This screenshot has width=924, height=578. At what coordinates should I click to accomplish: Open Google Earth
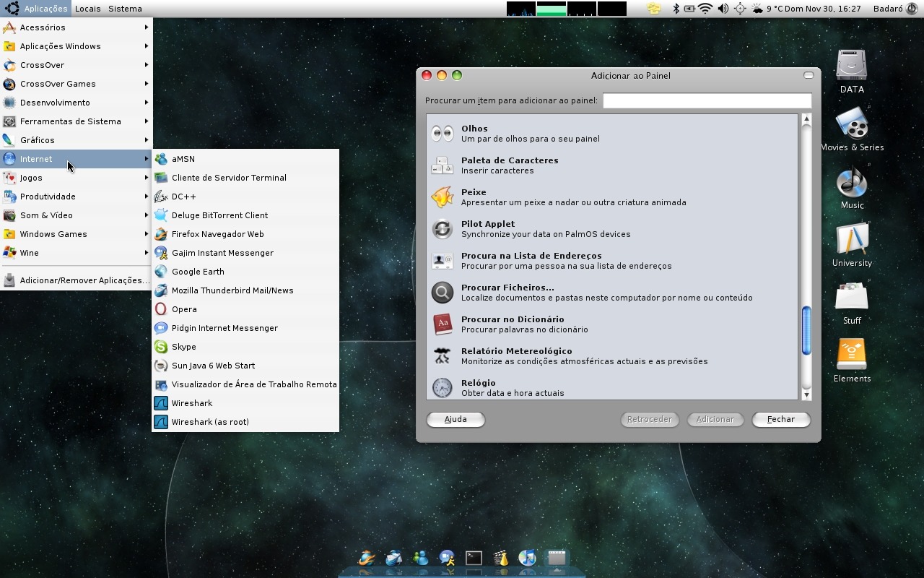(245, 272)
